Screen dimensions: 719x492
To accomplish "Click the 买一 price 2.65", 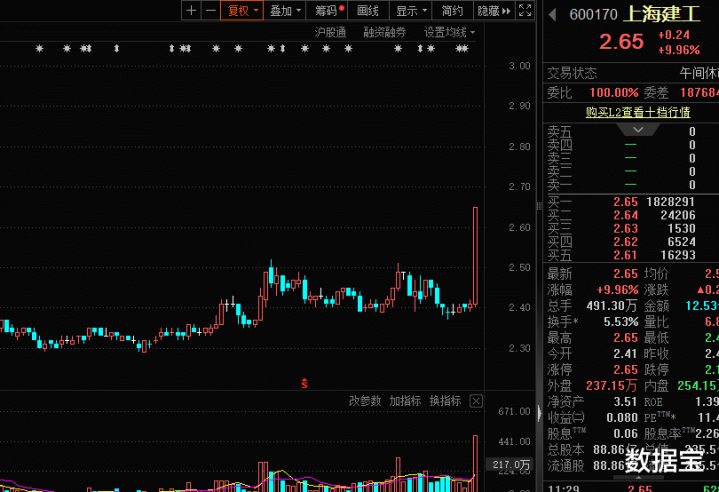I will (625, 202).
